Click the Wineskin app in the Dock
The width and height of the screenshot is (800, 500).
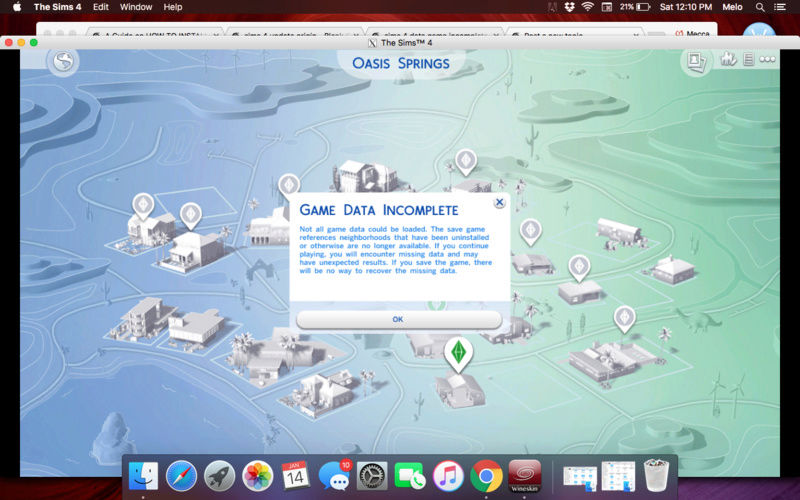(x=524, y=476)
